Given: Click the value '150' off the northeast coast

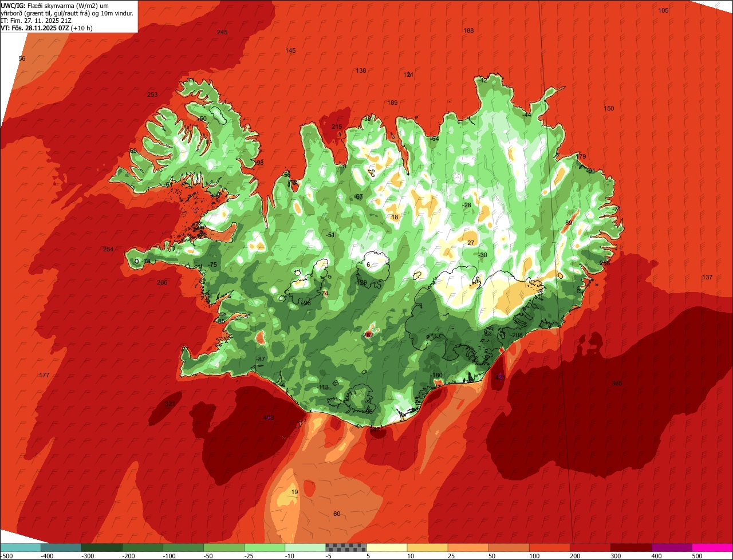Looking at the screenshot, I should [x=609, y=108].
